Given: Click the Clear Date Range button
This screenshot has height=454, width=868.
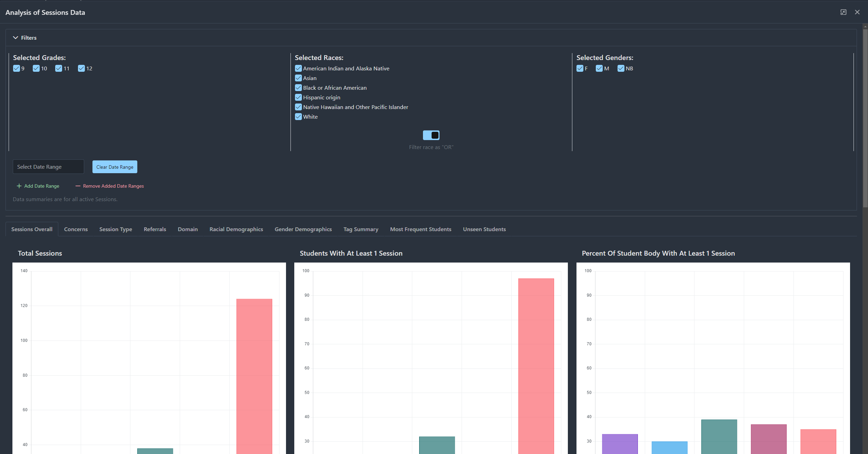Looking at the screenshot, I should (x=115, y=166).
